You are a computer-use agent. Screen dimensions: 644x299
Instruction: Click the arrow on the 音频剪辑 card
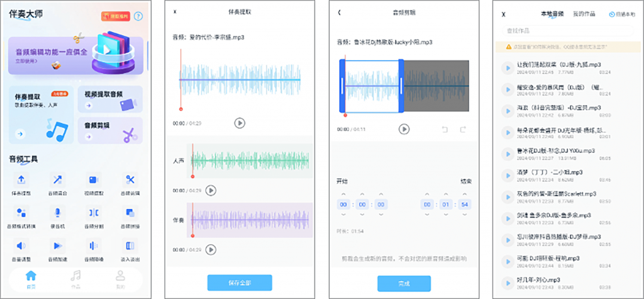pyautogui.click(x=88, y=137)
